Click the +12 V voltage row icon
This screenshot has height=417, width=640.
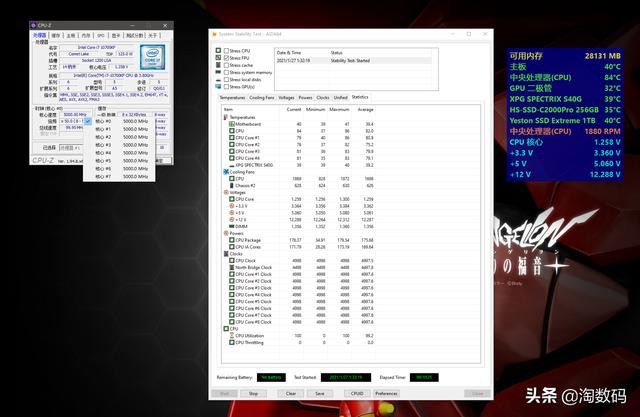click(232, 220)
